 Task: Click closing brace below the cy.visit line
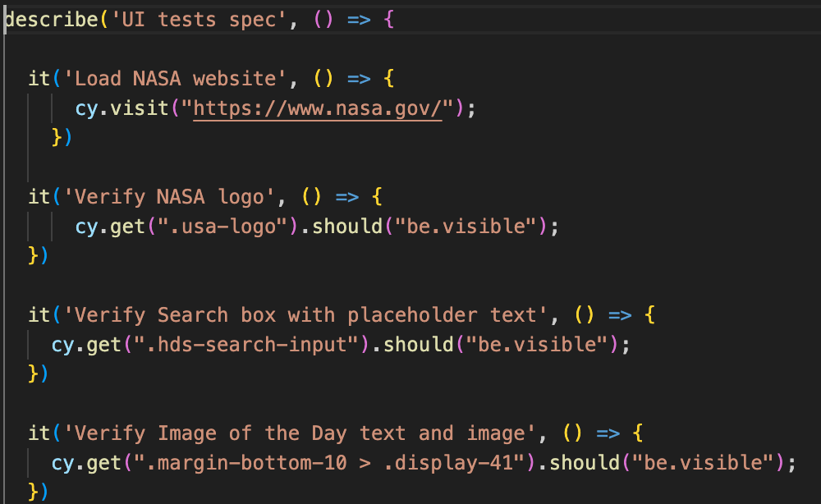tap(57, 137)
